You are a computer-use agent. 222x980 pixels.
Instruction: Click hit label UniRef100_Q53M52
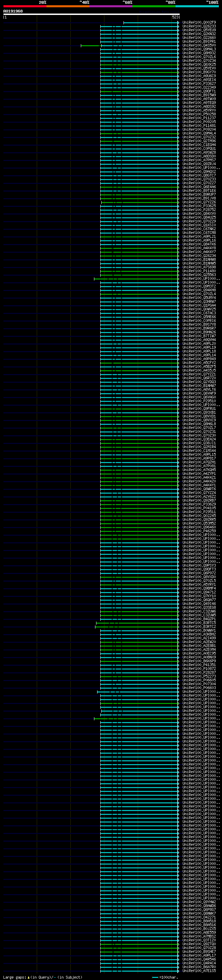(199, 524)
